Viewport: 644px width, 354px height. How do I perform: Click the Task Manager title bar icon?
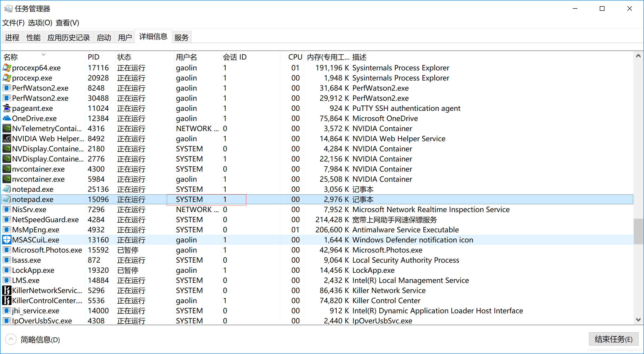coord(8,9)
